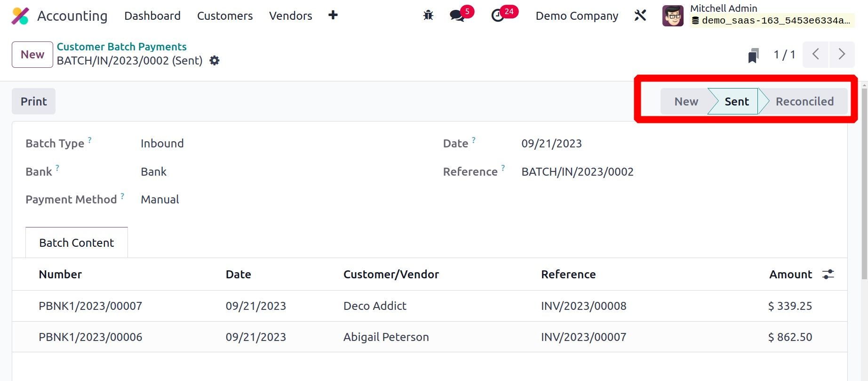Open the chat messages icon
Viewport: 868px width, 381px height.
(x=457, y=16)
